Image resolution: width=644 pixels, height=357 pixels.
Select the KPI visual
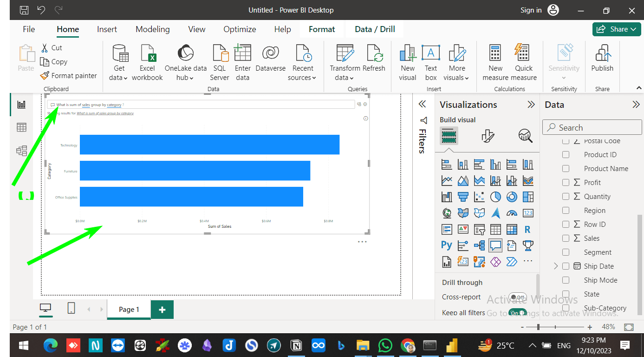pos(463,229)
